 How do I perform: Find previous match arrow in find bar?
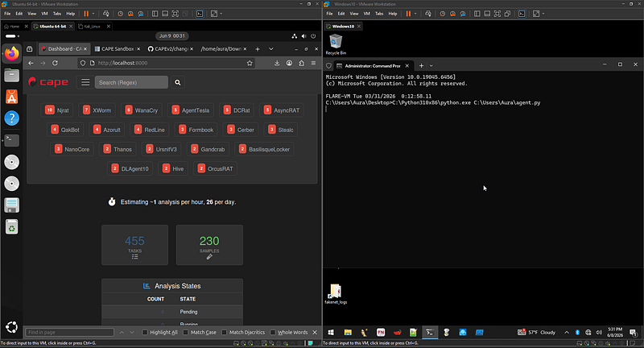[x=122, y=333]
